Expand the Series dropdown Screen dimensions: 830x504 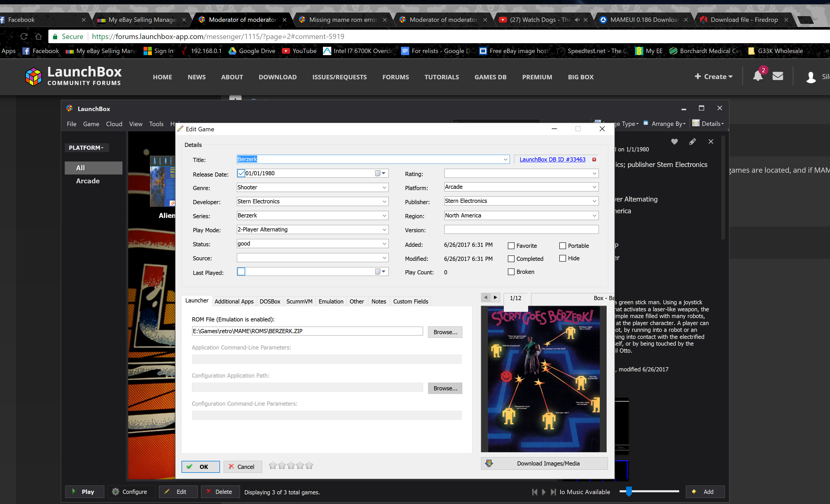[x=384, y=216]
